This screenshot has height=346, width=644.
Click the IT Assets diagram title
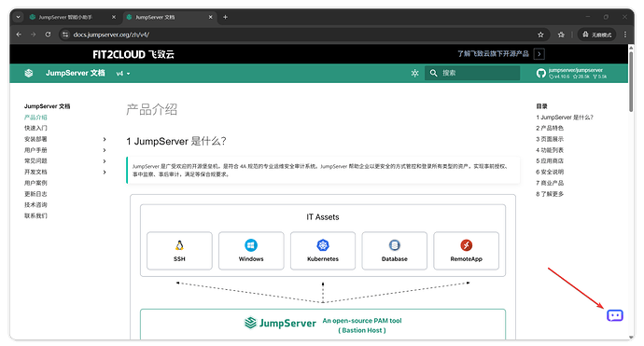(x=323, y=217)
